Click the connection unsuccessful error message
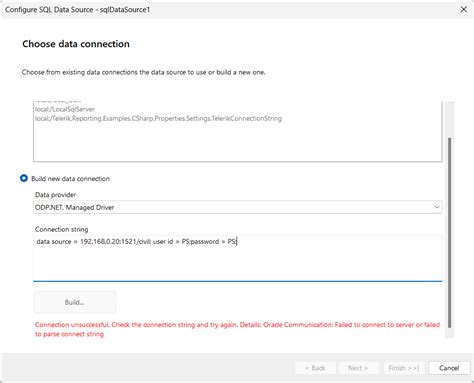Viewport: 474px width, 383px height. [x=237, y=329]
